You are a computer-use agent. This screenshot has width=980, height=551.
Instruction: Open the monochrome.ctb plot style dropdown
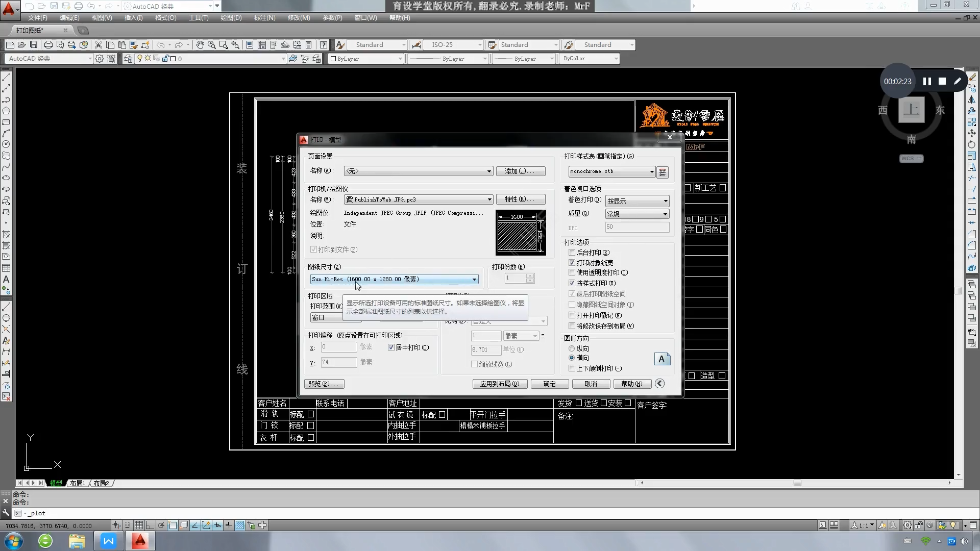coord(611,171)
